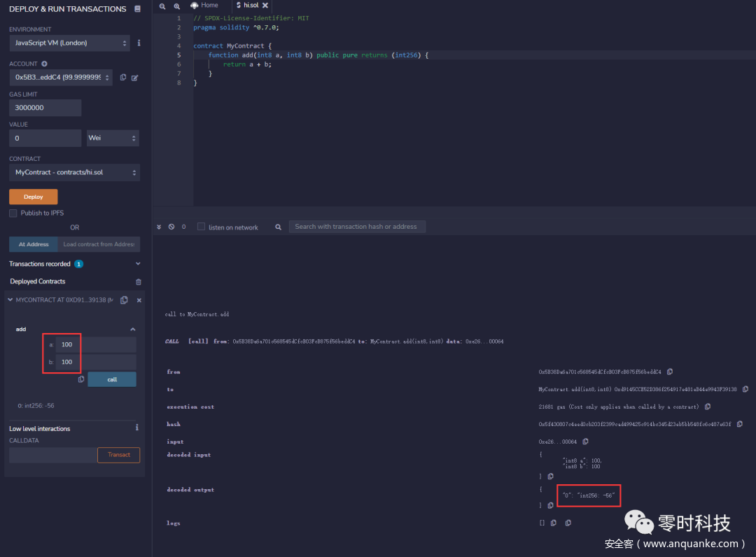Delete all deployed contracts with trash icon
The height and width of the screenshot is (557, 756).
click(138, 282)
